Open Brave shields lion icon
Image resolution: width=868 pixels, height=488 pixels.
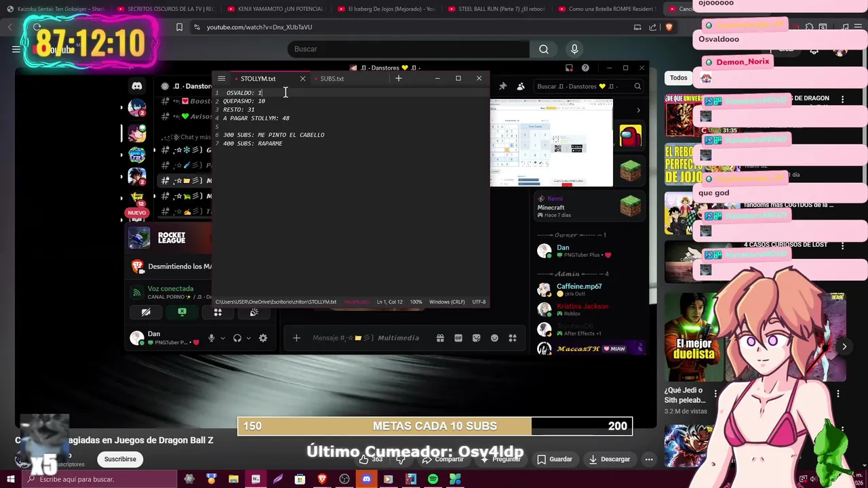pyautogui.click(x=669, y=27)
